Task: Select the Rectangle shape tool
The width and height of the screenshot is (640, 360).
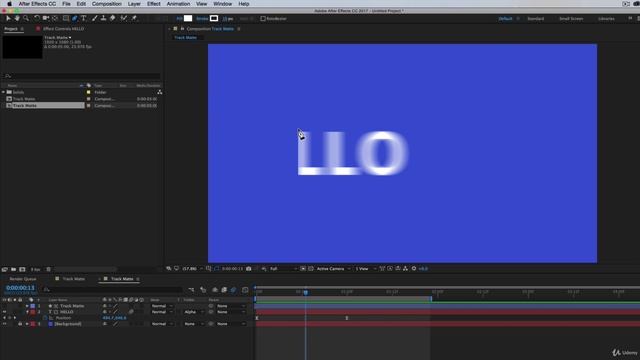Action: coord(66,18)
